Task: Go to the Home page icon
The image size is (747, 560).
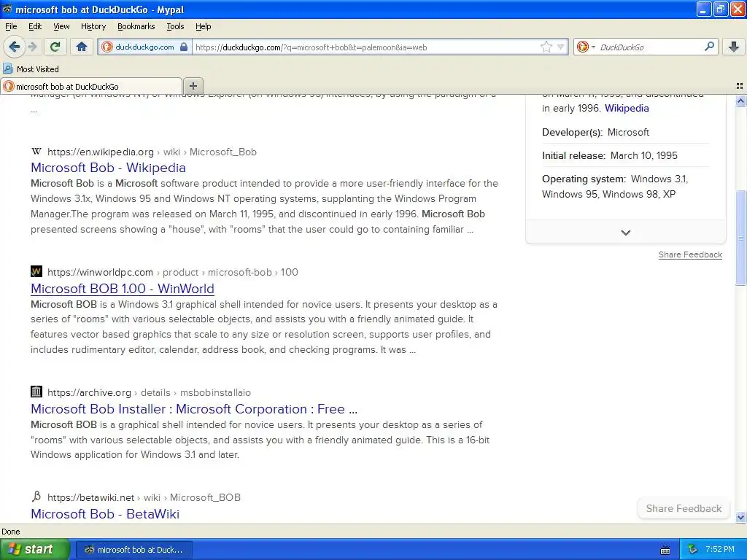Action: (x=82, y=47)
